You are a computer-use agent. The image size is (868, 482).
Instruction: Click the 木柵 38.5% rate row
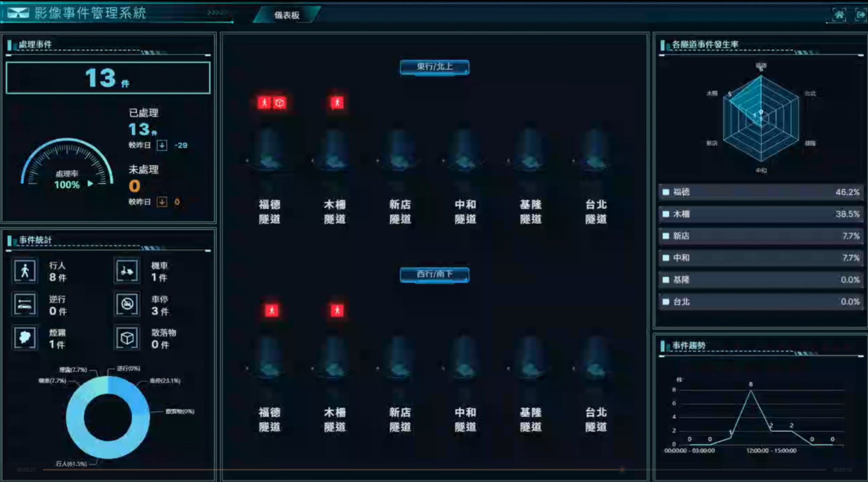tap(761, 214)
